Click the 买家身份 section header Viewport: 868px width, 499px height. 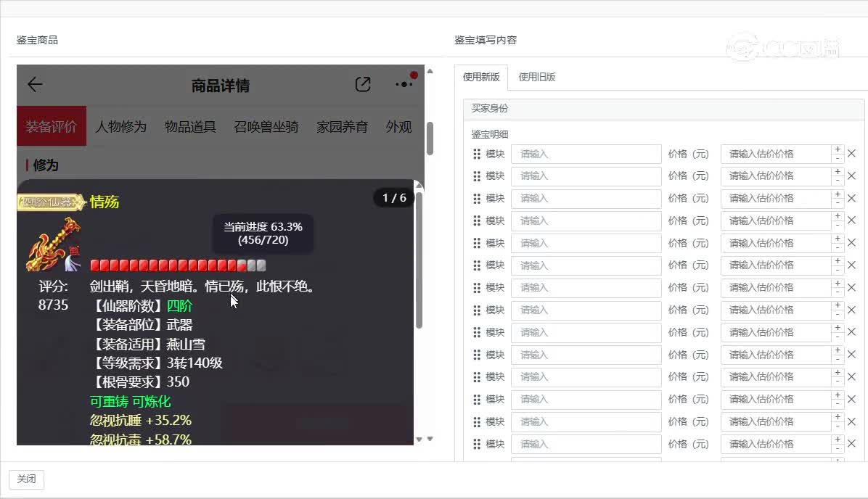(664, 108)
